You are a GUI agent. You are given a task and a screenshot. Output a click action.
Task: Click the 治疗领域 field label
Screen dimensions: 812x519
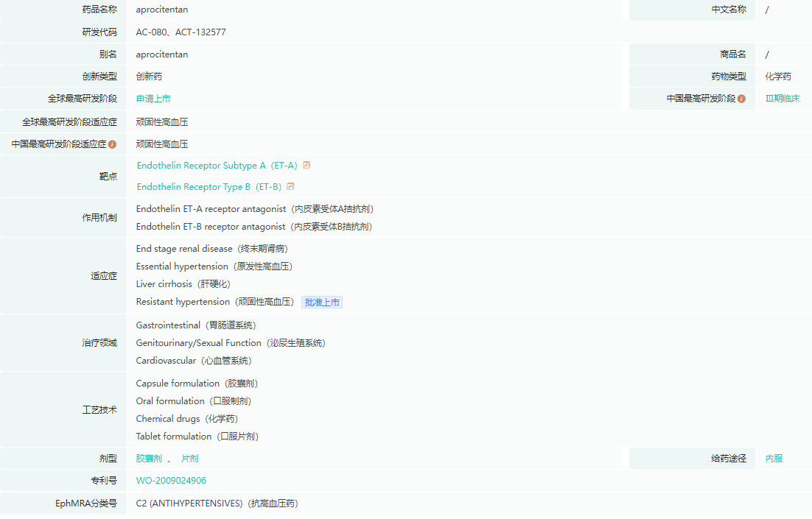point(99,343)
